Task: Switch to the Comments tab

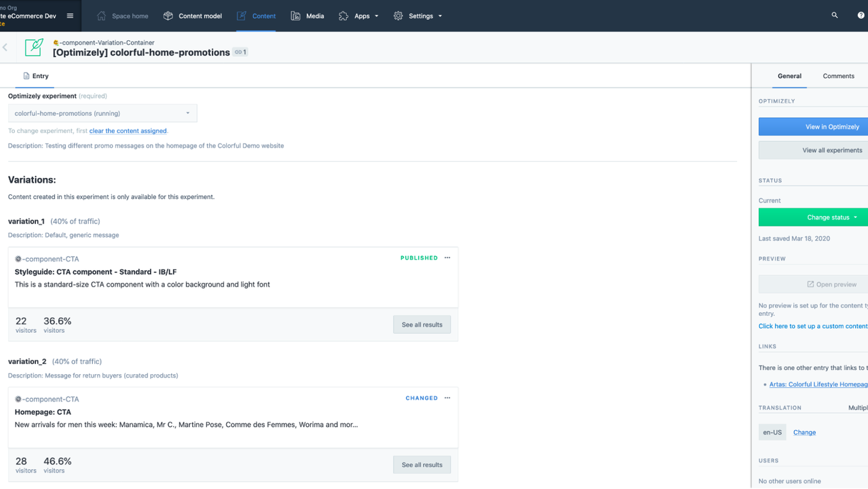Action: (x=838, y=76)
